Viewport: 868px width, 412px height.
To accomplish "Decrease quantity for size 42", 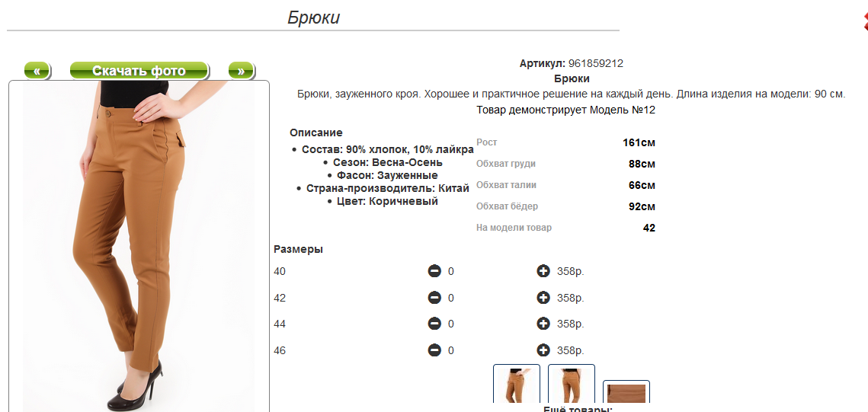I will tap(434, 298).
